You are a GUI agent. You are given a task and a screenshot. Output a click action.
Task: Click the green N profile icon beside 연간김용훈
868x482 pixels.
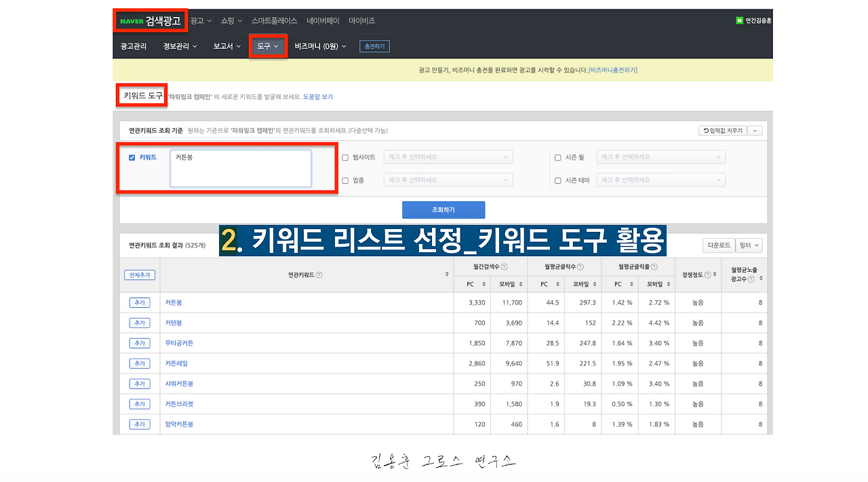click(739, 20)
